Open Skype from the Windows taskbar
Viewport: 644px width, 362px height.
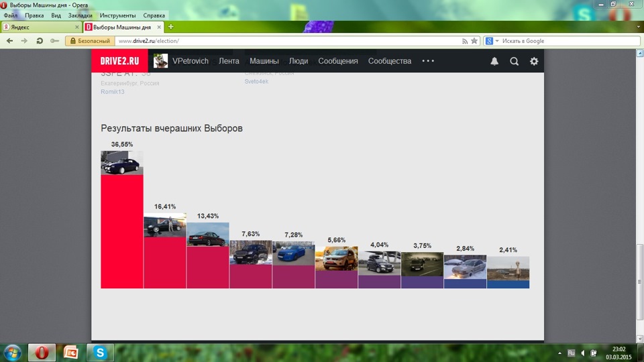(x=100, y=353)
